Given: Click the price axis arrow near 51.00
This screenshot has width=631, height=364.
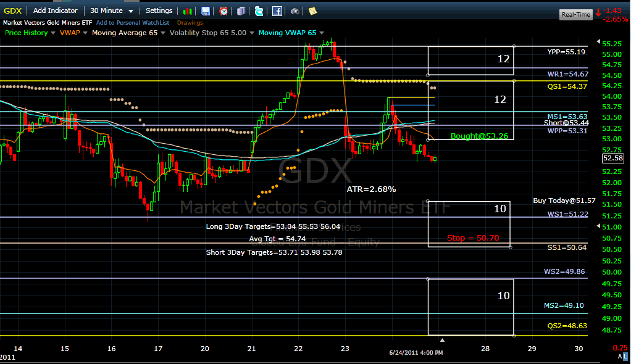Looking at the screenshot, I should coord(598,226).
